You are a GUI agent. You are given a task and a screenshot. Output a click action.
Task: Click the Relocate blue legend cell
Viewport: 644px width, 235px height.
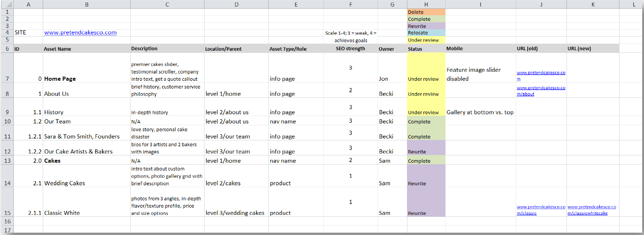[426, 33]
